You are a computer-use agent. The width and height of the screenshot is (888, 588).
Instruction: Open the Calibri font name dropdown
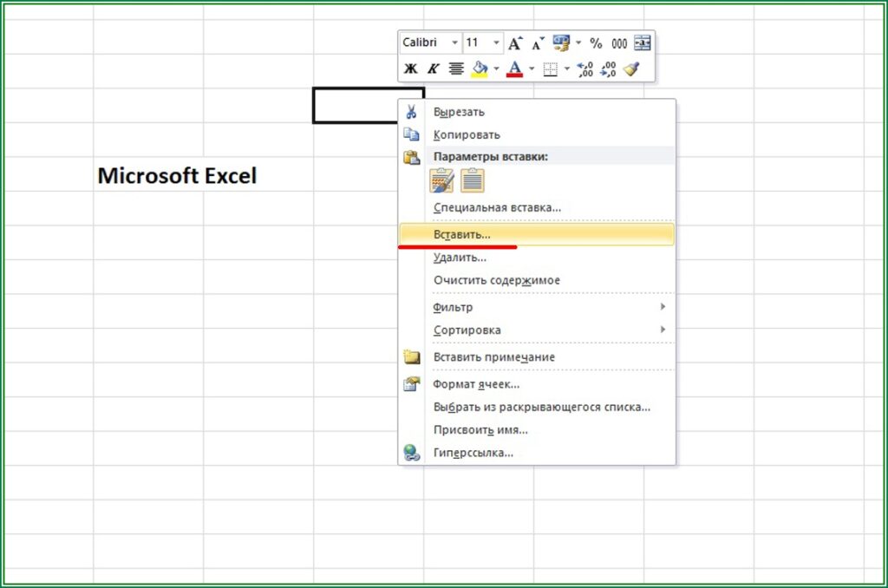[x=454, y=43]
